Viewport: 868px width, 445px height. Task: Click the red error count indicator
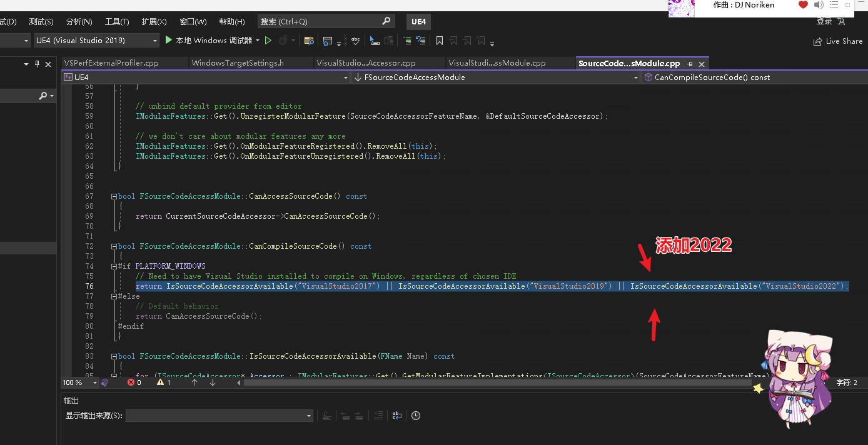coord(134,382)
